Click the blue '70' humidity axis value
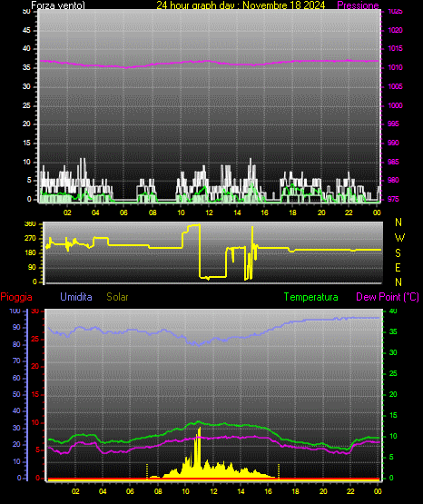 click(x=16, y=361)
